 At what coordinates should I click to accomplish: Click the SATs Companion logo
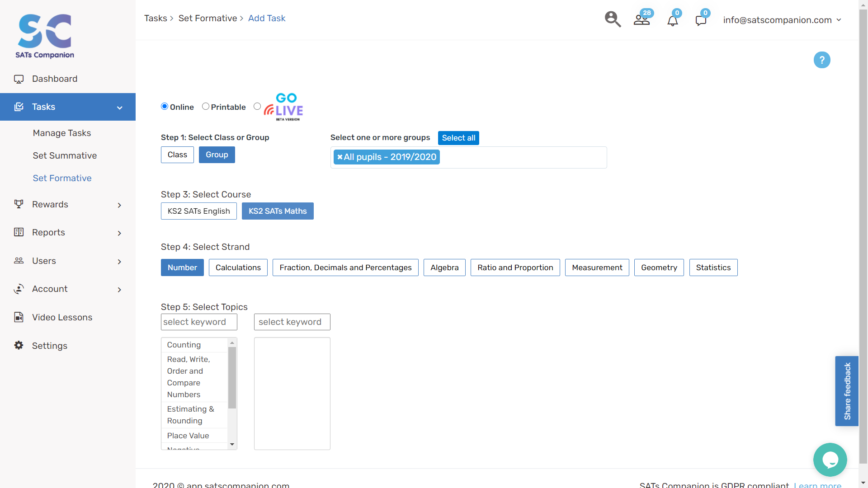pos(45,36)
